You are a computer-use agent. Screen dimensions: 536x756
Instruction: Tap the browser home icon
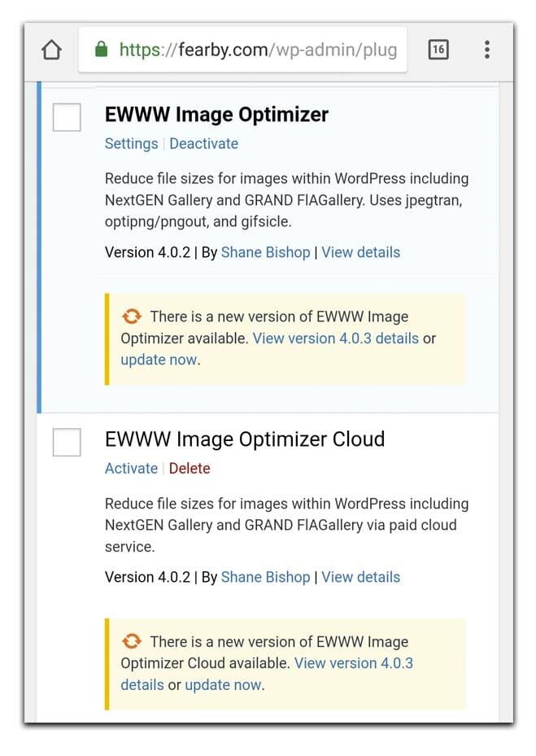[x=51, y=50]
